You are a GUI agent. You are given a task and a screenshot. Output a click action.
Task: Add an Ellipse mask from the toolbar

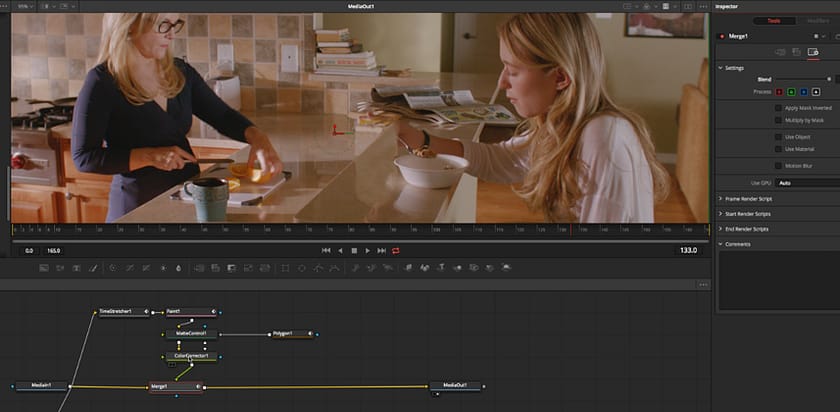click(x=302, y=267)
